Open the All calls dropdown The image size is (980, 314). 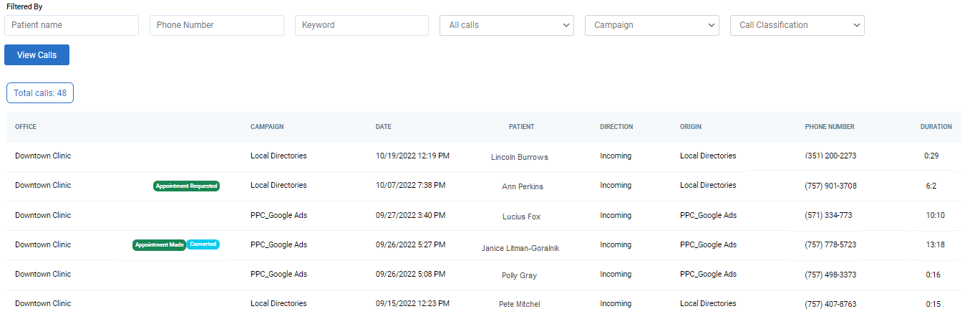pos(506,25)
